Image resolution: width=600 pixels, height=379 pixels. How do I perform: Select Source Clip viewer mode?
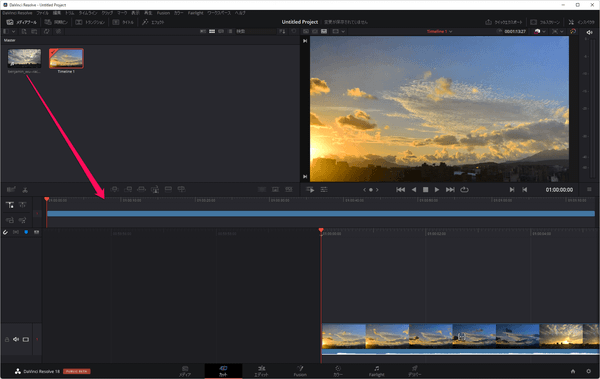click(x=306, y=31)
